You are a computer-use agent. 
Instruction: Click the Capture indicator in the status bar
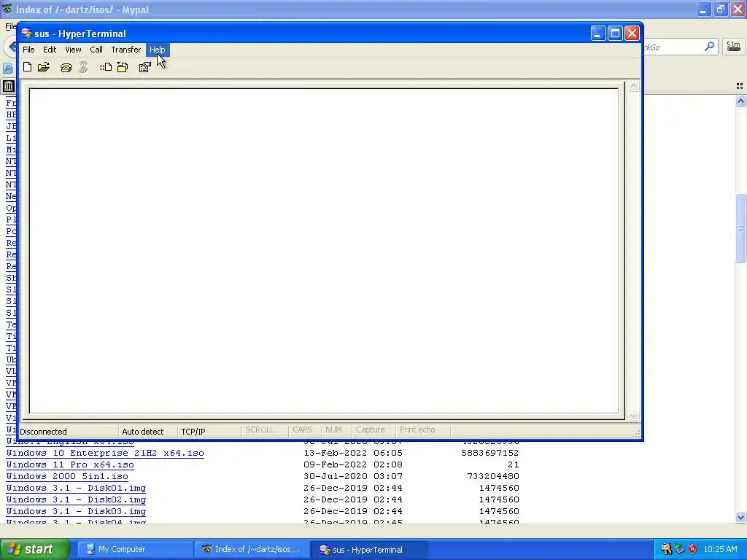[370, 429]
